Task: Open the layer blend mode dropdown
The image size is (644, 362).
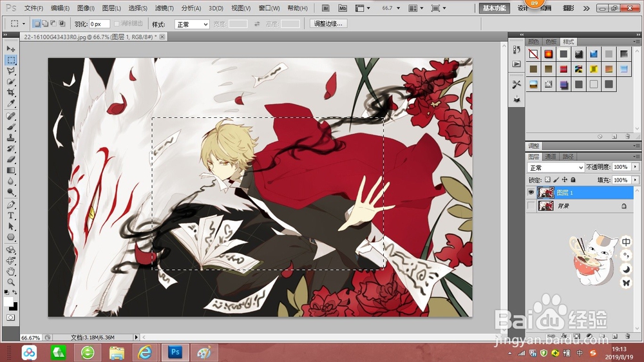Action: [x=556, y=167]
